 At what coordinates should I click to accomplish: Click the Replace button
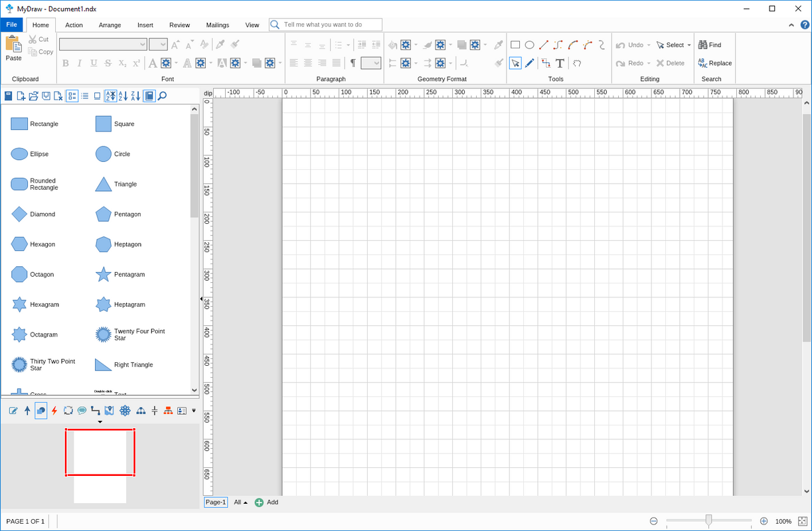coord(715,63)
